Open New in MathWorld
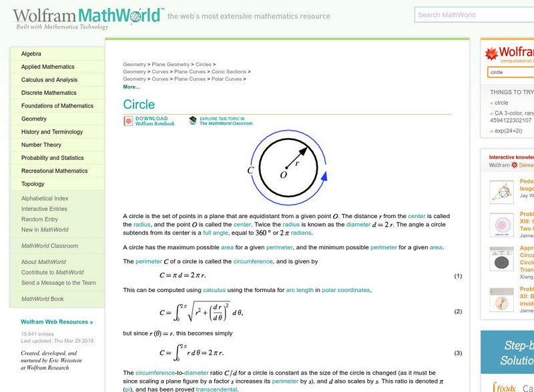This screenshot has height=392, width=534. click(x=45, y=230)
